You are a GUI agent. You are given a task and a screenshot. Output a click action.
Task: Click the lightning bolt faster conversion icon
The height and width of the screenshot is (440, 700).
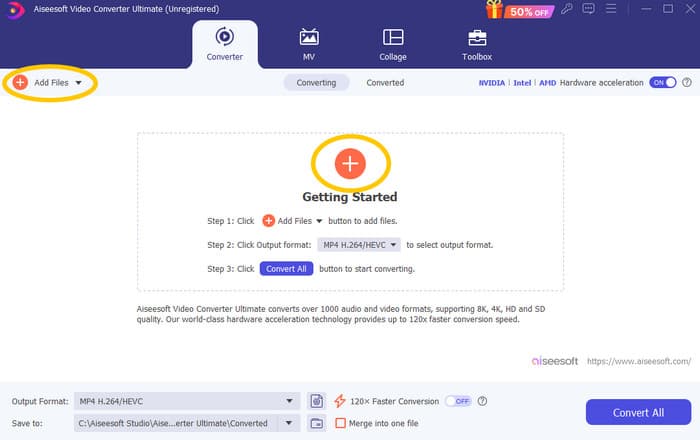[x=340, y=401]
